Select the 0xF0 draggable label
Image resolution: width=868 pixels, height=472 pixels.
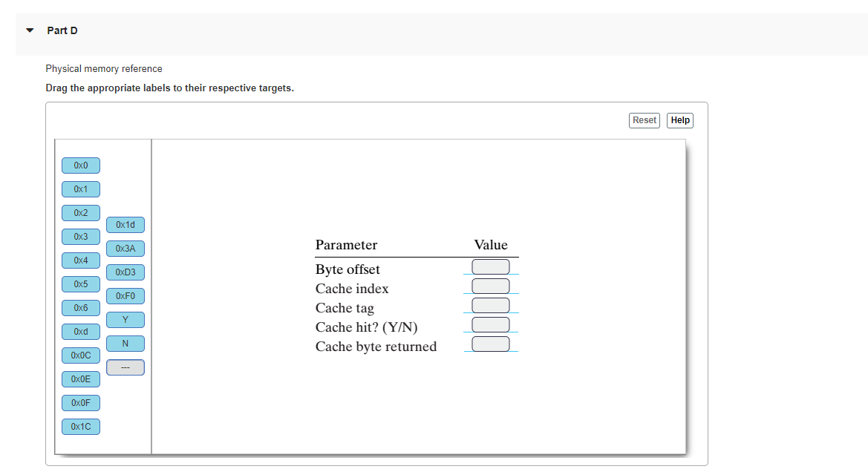(x=125, y=295)
